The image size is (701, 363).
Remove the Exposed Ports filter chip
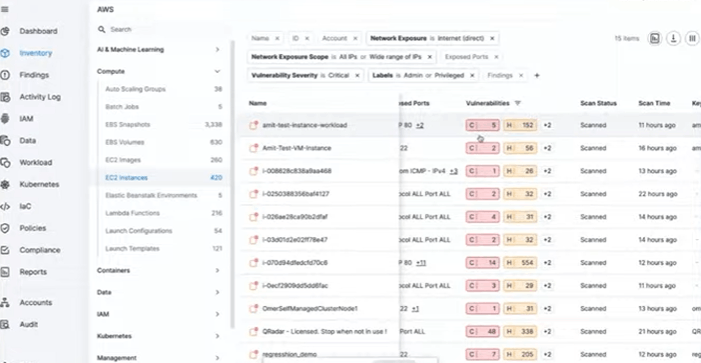496,57
